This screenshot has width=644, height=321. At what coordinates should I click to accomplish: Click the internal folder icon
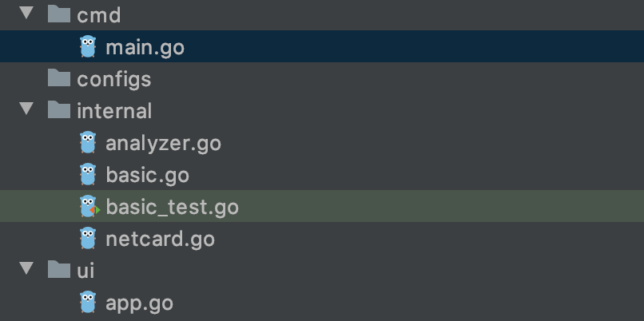[x=58, y=110]
